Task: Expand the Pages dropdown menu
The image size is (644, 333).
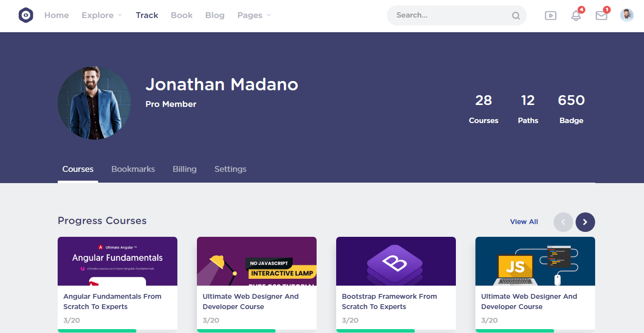Action: click(x=254, y=15)
